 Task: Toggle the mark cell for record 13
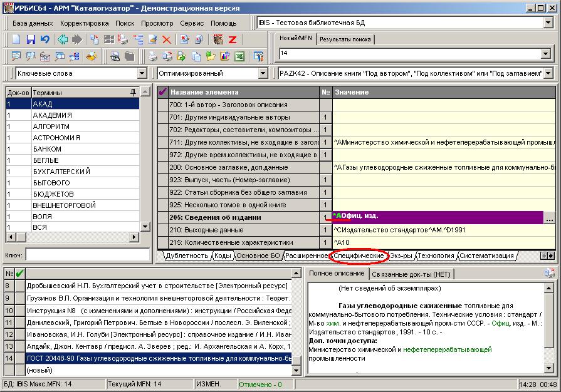coord(20,346)
